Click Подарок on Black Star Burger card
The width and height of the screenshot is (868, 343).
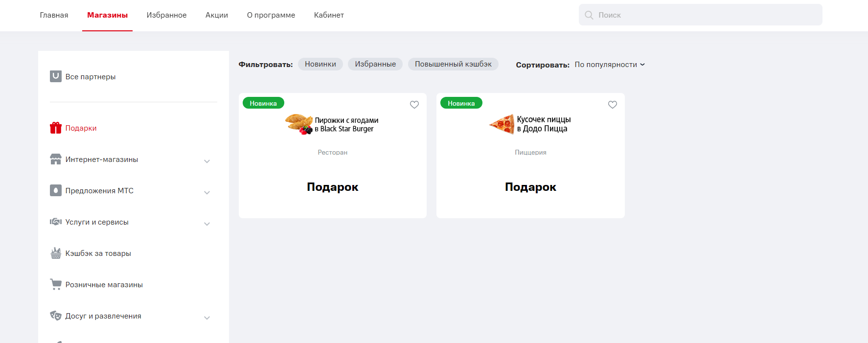pos(333,187)
